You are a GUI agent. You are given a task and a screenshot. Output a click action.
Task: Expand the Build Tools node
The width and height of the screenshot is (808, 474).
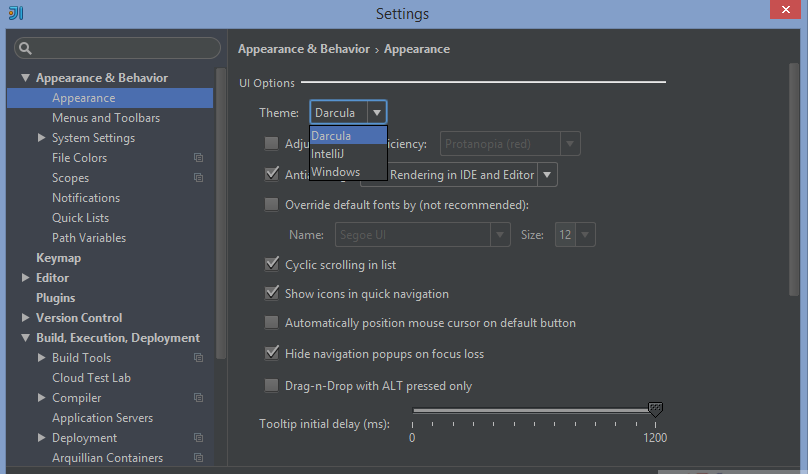(x=41, y=358)
